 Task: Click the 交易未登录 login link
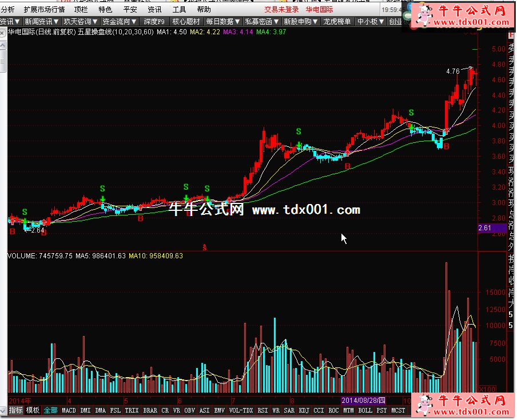click(x=281, y=10)
